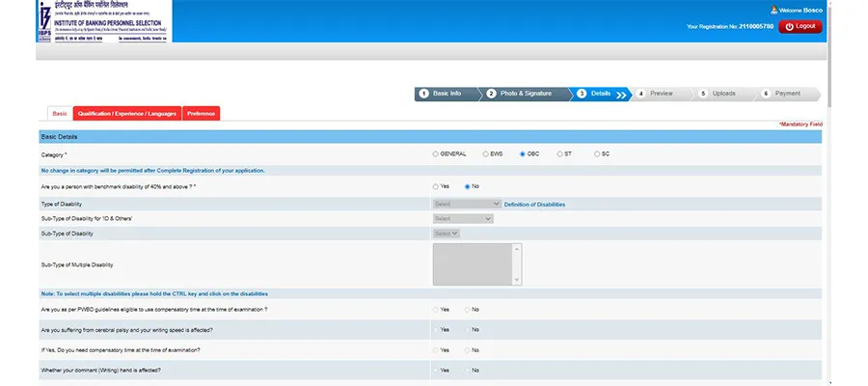The image size is (868, 386).
Task: Open the Sub-Type of Disability dropdown
Action: [447, 234]
